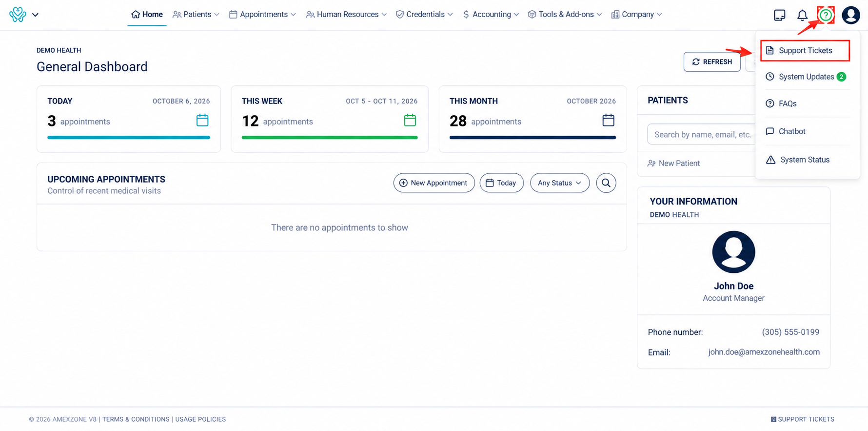Click the Today card calendar icon
This screenshot has width=868, height=431.
[x=202, y=120]
